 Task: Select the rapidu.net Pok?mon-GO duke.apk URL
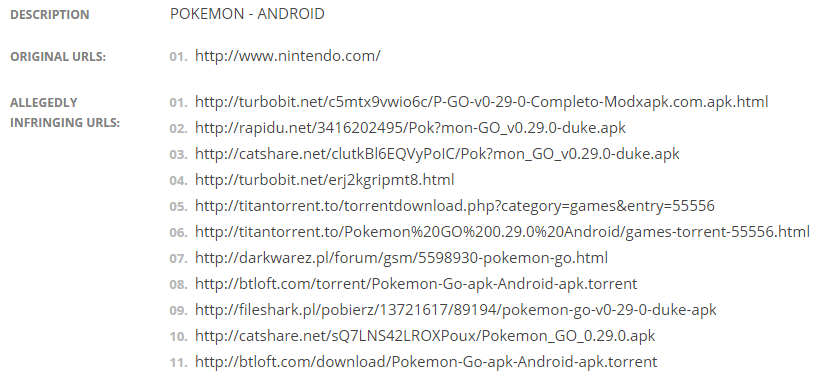pos(410,128)
